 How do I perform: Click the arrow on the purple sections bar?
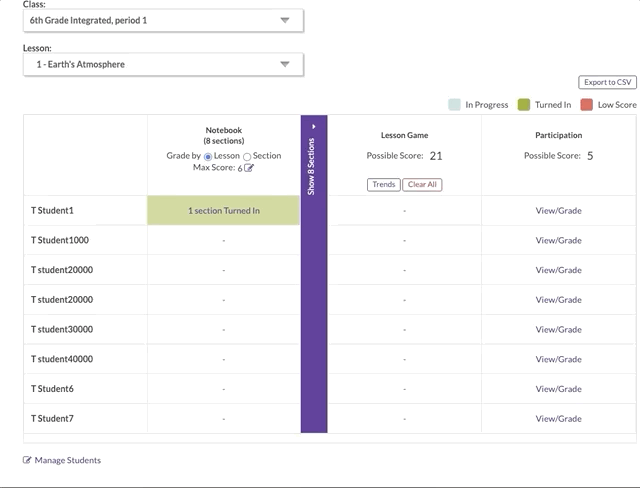coord(314,127)
